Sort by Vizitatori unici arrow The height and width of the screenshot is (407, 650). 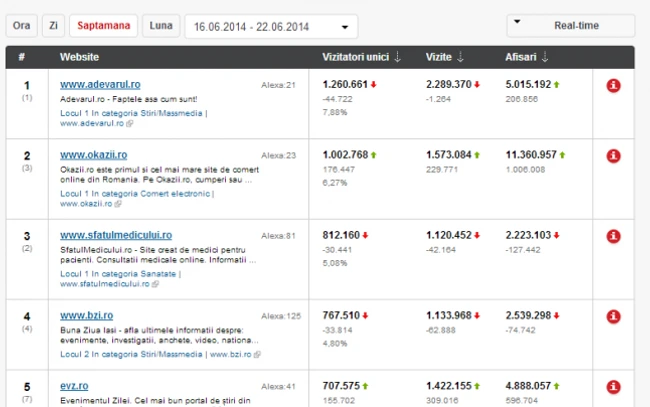[397, 58]
